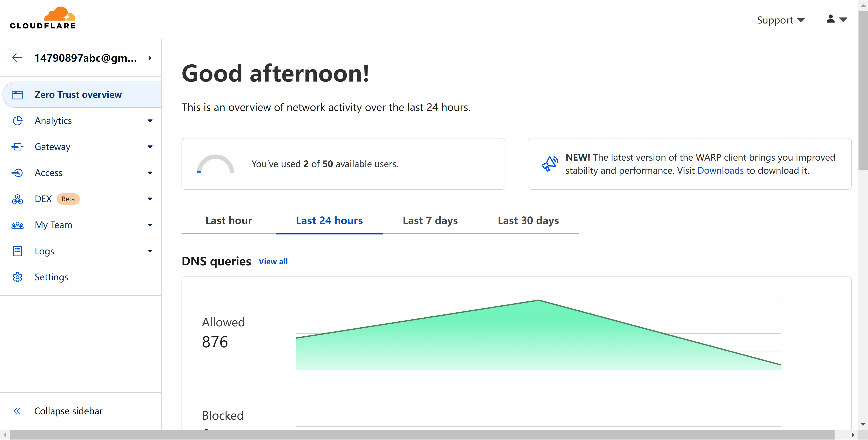
Task: Click the My Team people icon
Action: click(x=18, y=225)
